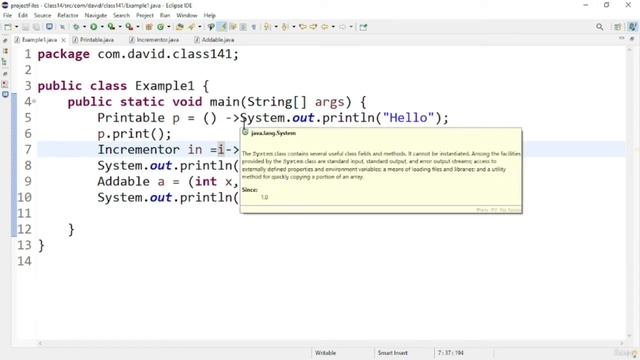This screenshot has width=640, height=360.
Task: Click the Previous Annotation icon
Action: pos(285,27)
